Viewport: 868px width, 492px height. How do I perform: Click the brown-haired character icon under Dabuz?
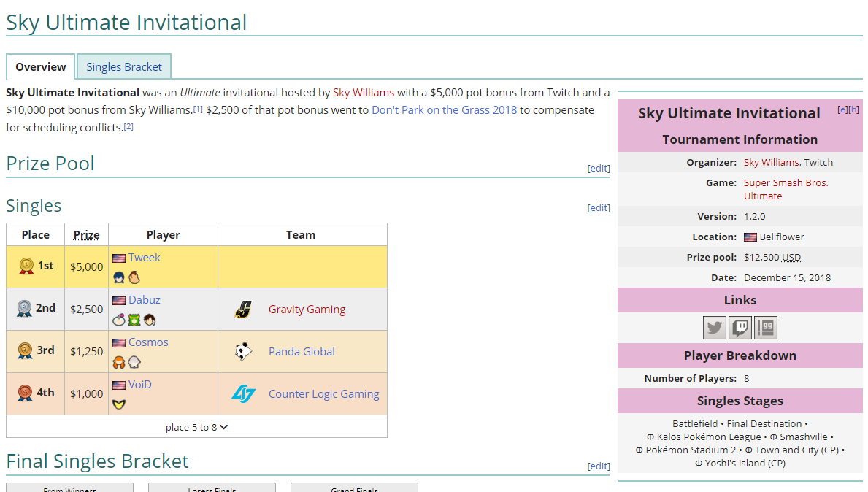point(150,319)
